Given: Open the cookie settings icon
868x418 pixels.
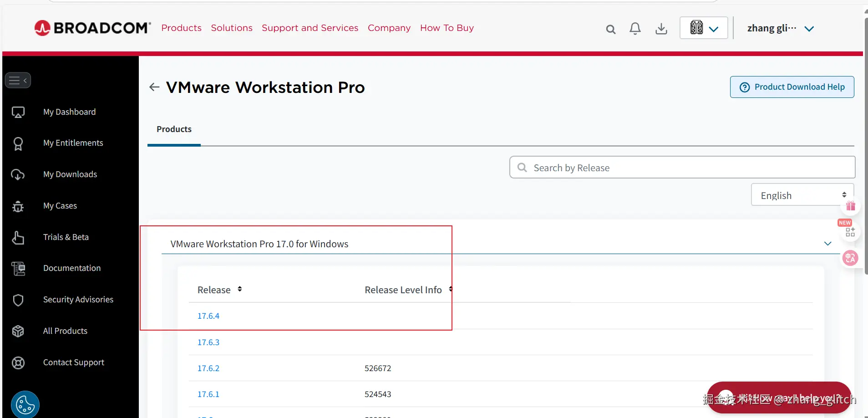Looking at the screenshot, I should [x=25, y=405].
